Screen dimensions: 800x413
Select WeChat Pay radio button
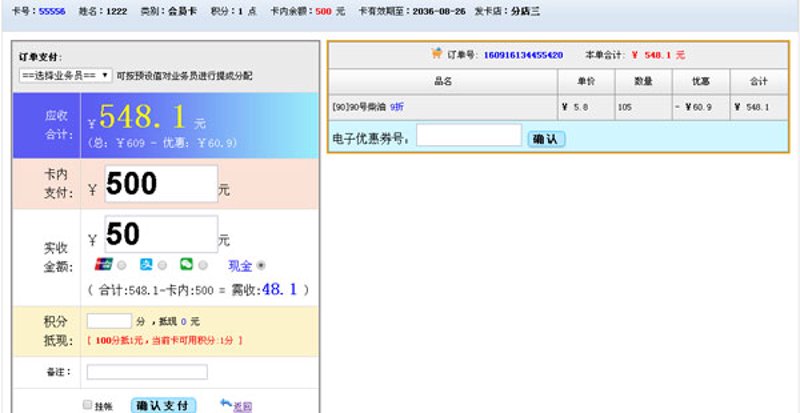(203, 265)
